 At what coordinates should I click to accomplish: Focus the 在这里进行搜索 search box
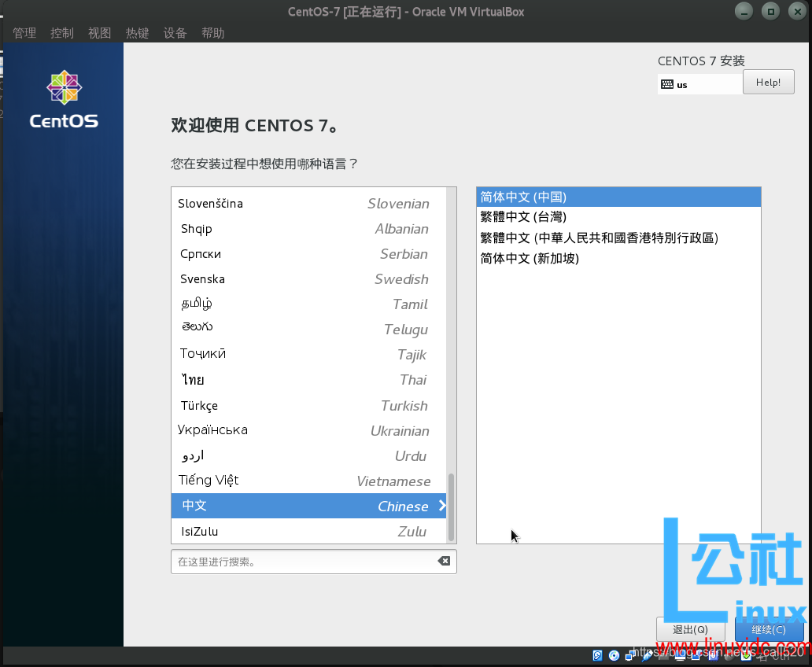click(314, 562)
